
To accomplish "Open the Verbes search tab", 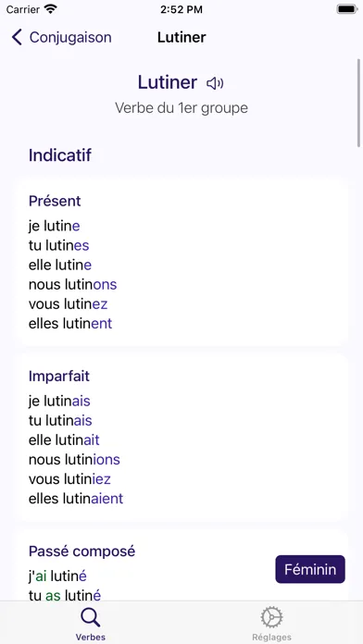I will [90, 624].
